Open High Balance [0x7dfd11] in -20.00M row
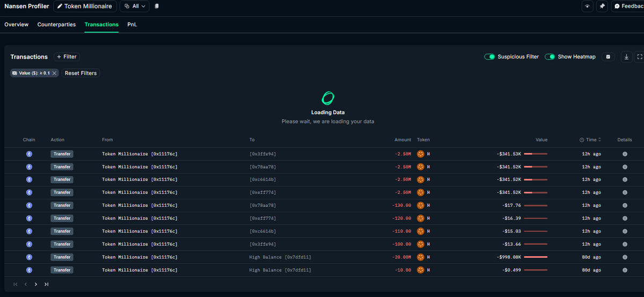 tap(280, 257)
